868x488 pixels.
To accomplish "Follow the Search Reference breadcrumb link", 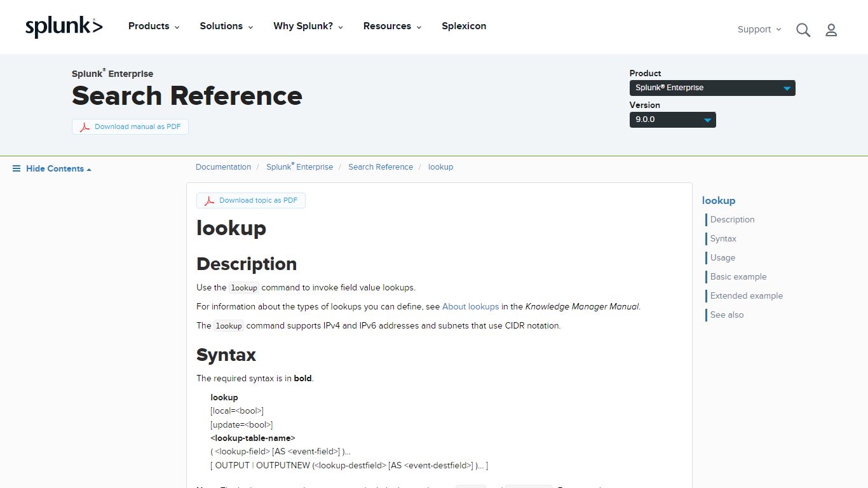I will click(381, 167).
